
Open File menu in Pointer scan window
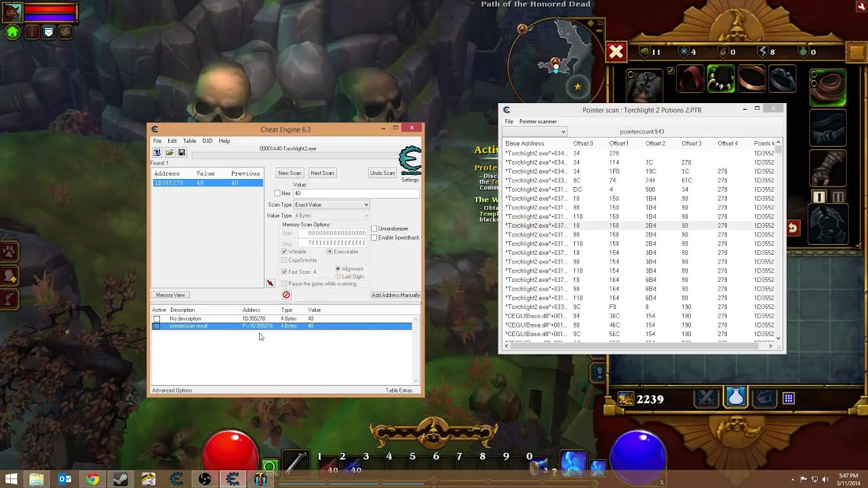pyautogui.click(x=509, y=121)
